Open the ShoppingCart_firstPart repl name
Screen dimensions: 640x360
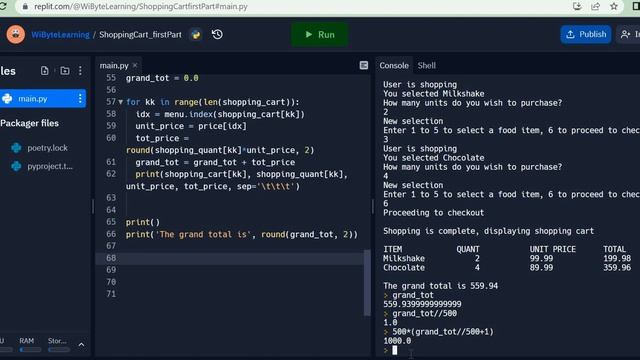(x=140, y=35)
